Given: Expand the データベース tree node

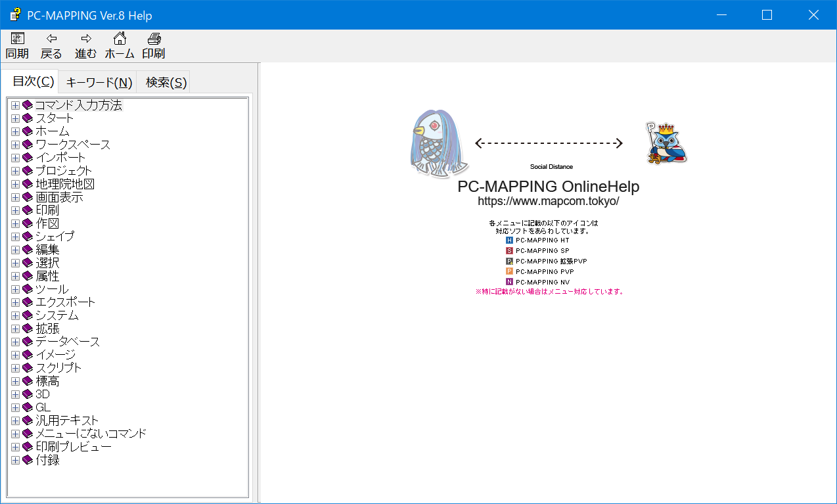Looking at the screenshot, I should pos(16,342).
